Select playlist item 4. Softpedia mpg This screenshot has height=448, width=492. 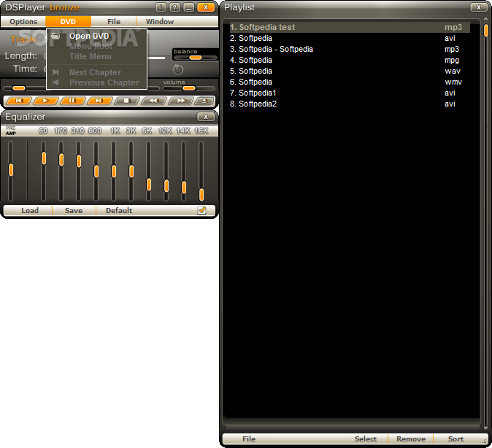click(350, 61)
